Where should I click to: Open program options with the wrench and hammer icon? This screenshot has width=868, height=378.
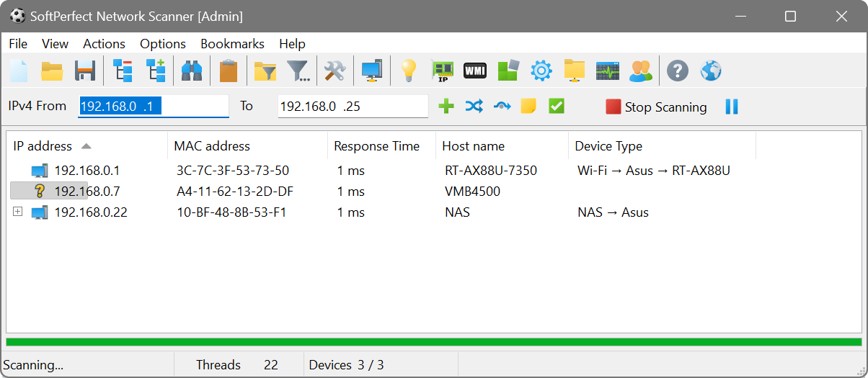click(x=335, y=71)
